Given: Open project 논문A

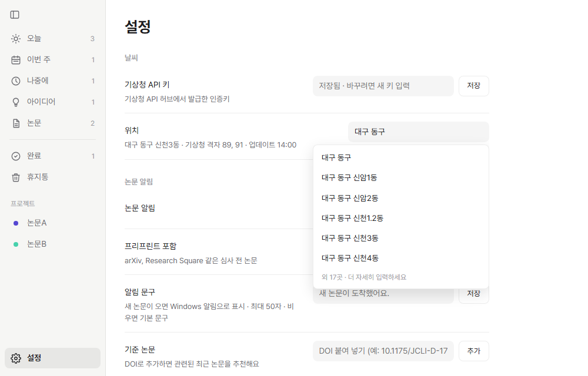Looking at the screenshot, I should 52,223.
